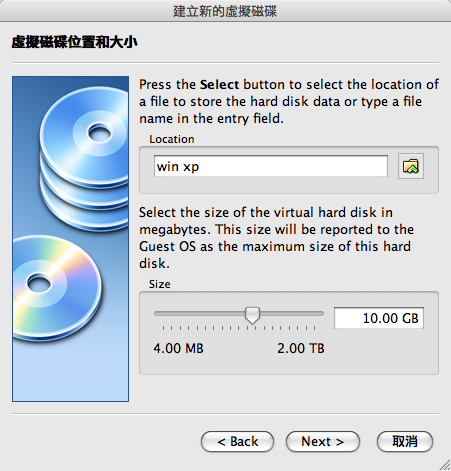Click the bold Select word in instructions
451x471 pixels.
point(219,85)
